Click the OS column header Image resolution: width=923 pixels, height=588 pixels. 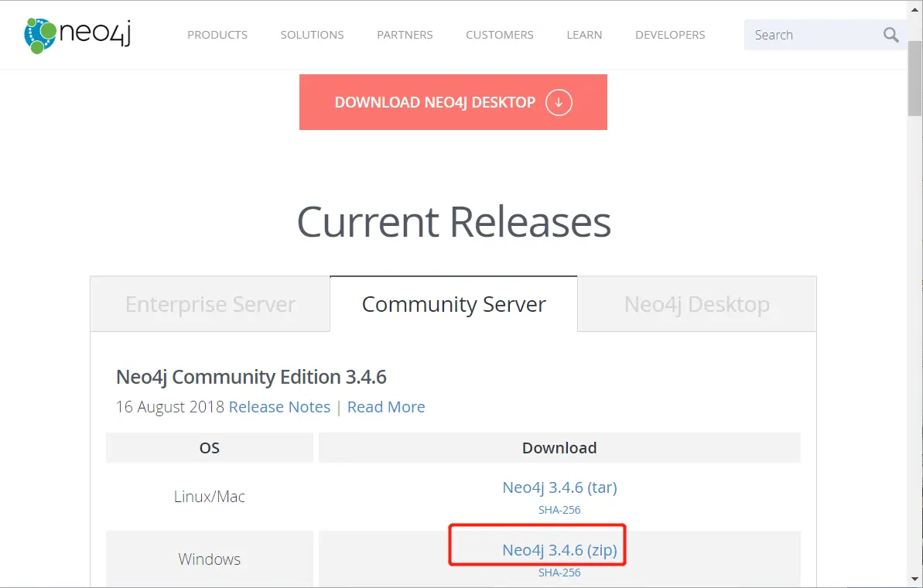point(210,448)
